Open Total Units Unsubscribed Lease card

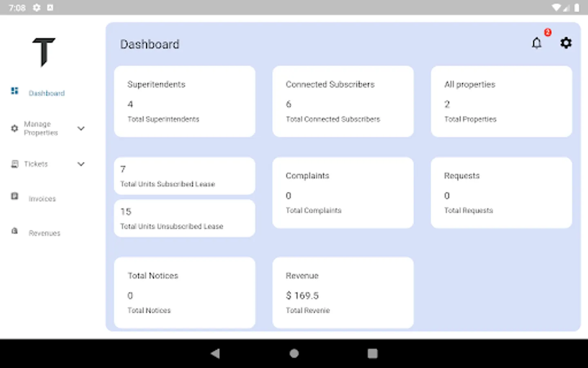point(185,218)
